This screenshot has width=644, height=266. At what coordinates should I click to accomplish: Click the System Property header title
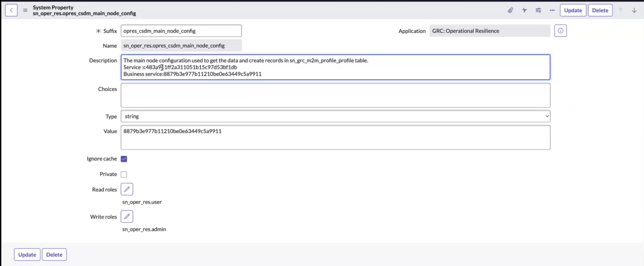[x=53, y=7]
